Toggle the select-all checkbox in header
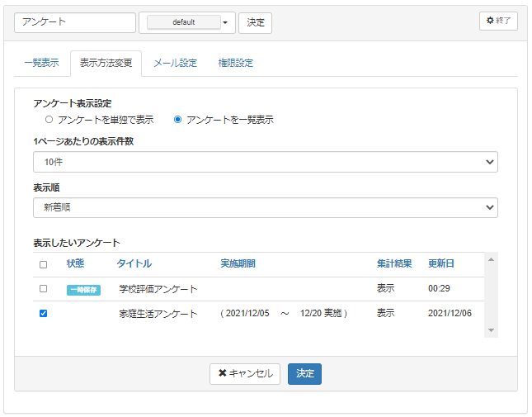The width and height of the screenshot is (532, 417). pyautogui.click(x=44, y=264)
